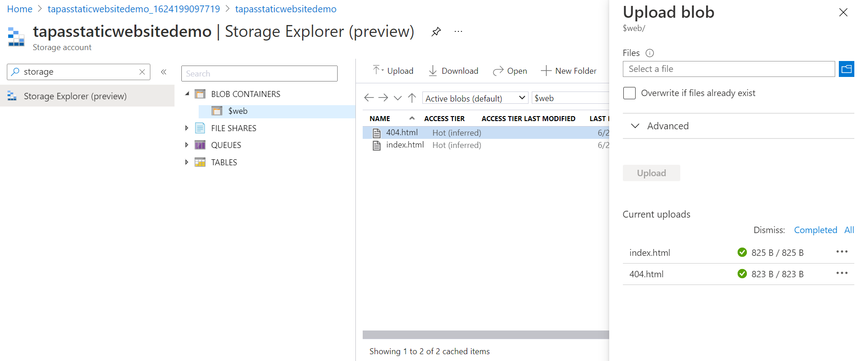
Task: Collapse the Blob Containers tree node
Action: pyautogui.click(x=187, y=94)
